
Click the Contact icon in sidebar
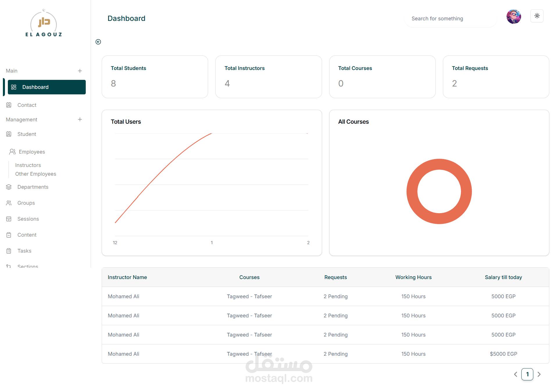tap(9, 105)
